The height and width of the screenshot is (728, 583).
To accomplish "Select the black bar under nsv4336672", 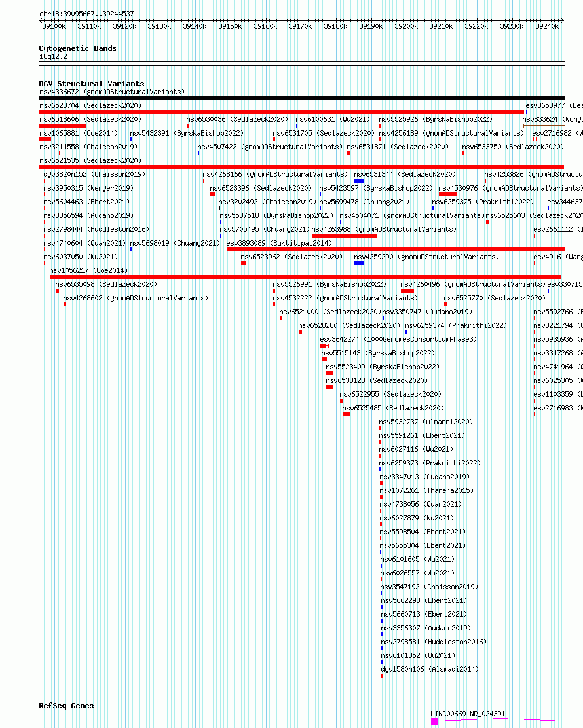I will pyautogui.click(x=301, y=98).
